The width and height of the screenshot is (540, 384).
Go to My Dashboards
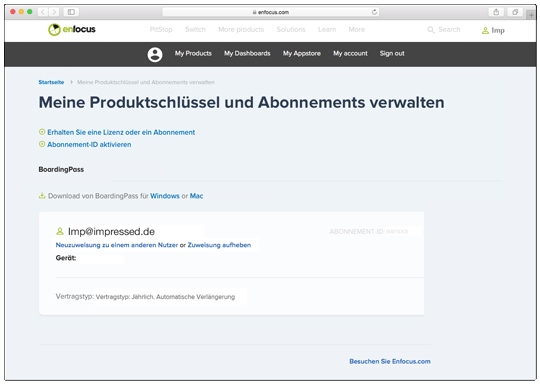pyautogui.click(x=247, y=53)
